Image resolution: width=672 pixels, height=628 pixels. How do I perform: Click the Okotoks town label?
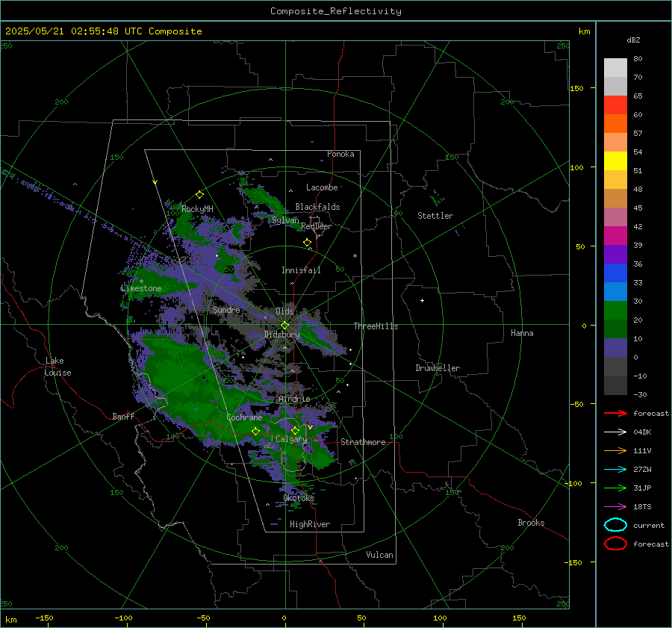tap(299, 498)
